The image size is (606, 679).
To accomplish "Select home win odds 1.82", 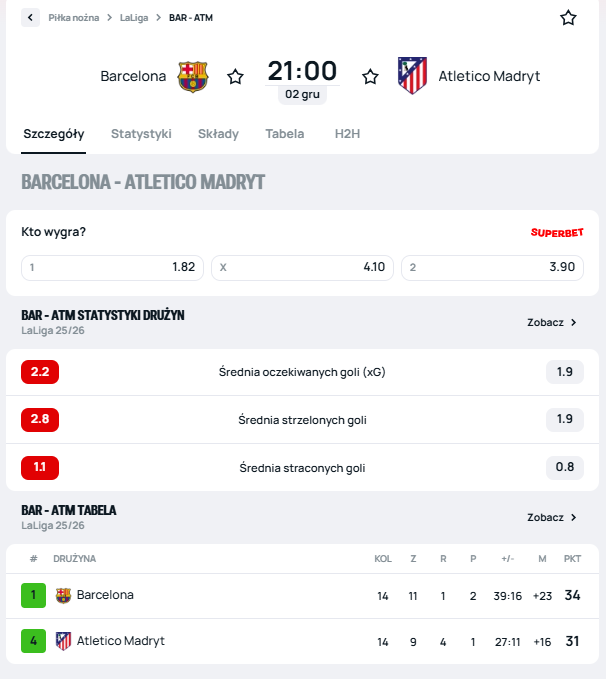I will coord(112,268).
